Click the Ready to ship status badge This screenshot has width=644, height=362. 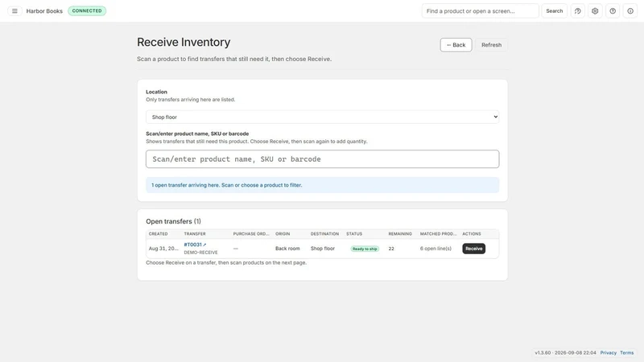(x=365, y=249)
